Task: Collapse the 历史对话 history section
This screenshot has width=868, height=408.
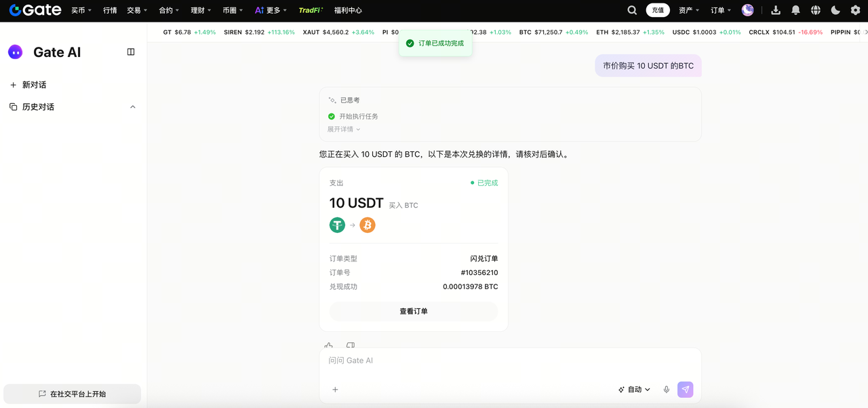Action: click(x=133, y=107)
